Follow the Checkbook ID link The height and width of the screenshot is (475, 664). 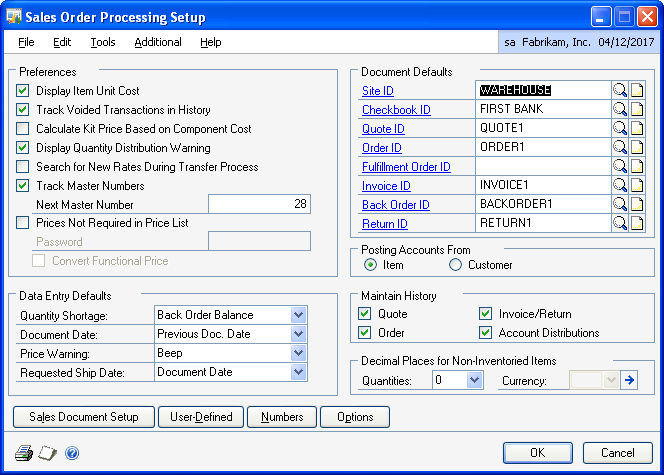(x=396, y=110)
